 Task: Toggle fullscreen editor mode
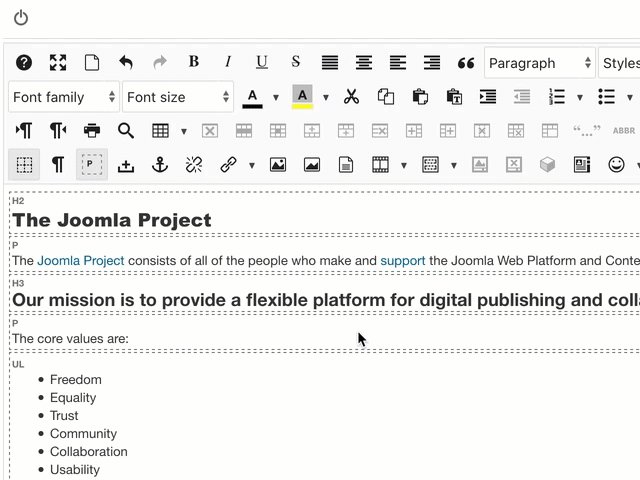click(x=58, y=63)
